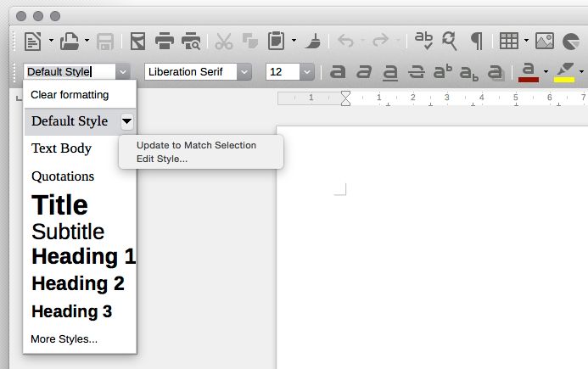Open the font name dropdown arrow
The height and width of the screenshot is (369, 588).
pyautogui.click(x=244, y=71)
